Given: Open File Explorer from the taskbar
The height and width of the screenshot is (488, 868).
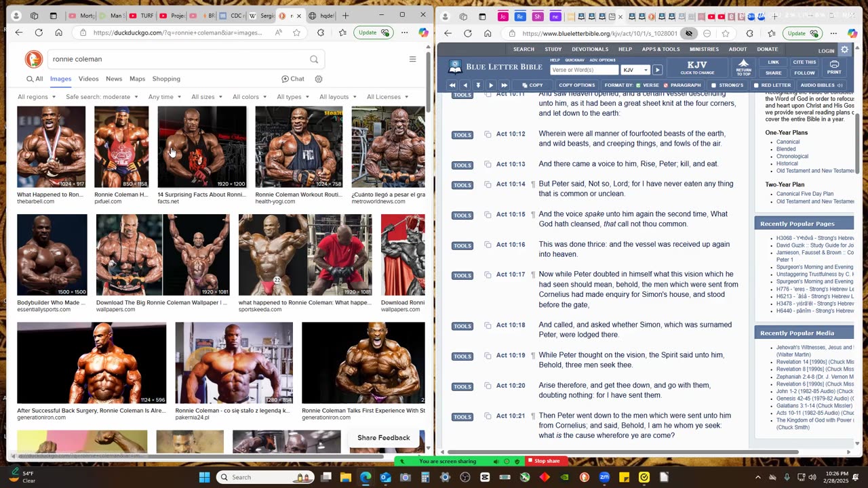Looking at the screenshot, I should point(345,477).
